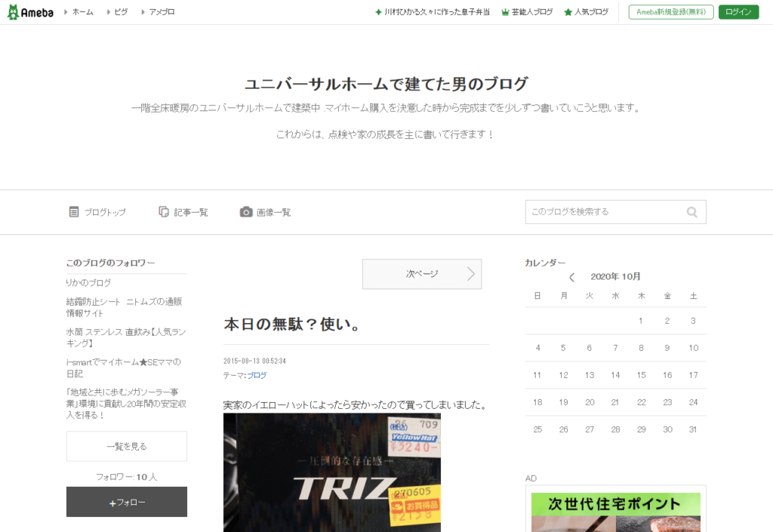Image resolution: width=773 pixels, height=532 pixels.
Task: Click the magnifier search icon
Action: pos(692,212)
